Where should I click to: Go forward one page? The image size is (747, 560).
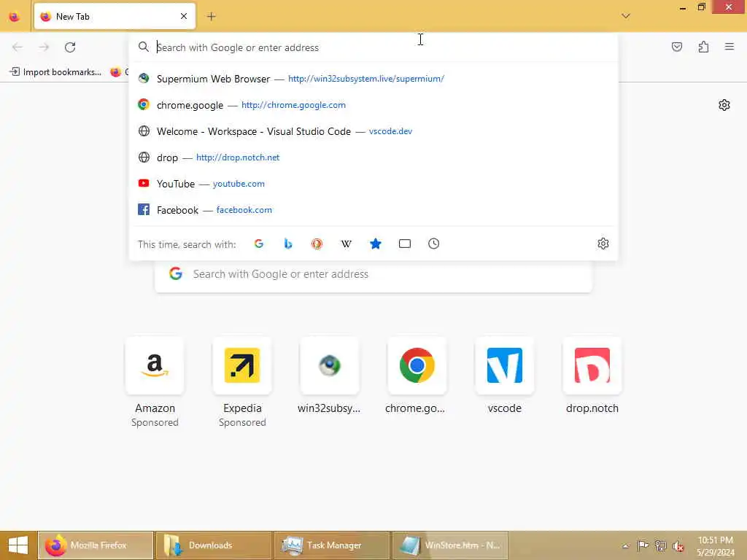click(44, 47)
